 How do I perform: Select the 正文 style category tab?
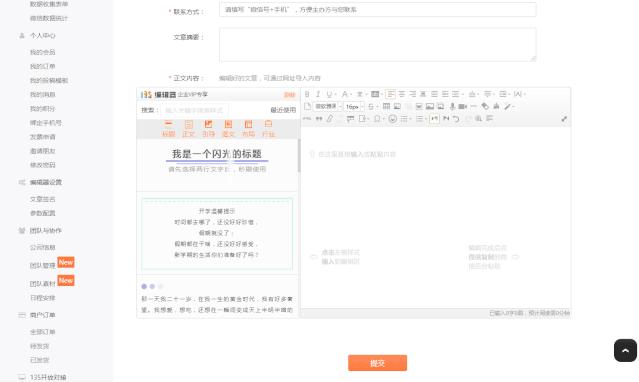pyautogui.click(x=188, y=129)
